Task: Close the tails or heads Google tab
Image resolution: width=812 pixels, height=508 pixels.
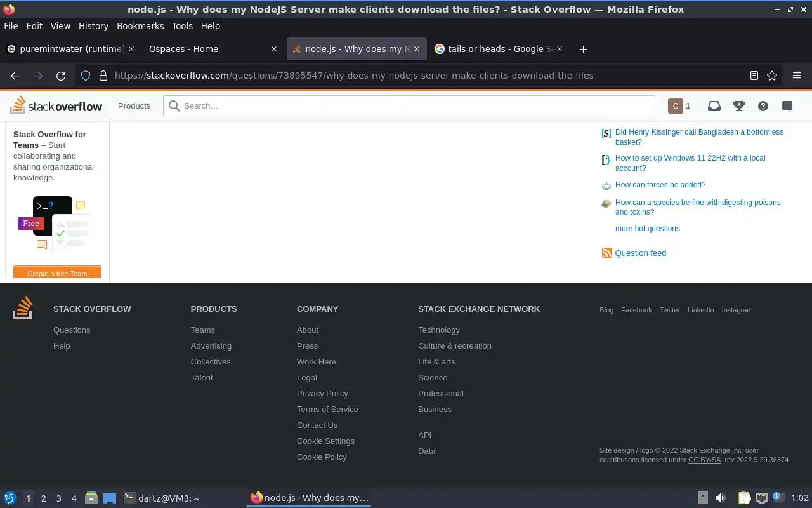Action: point(560,49)
